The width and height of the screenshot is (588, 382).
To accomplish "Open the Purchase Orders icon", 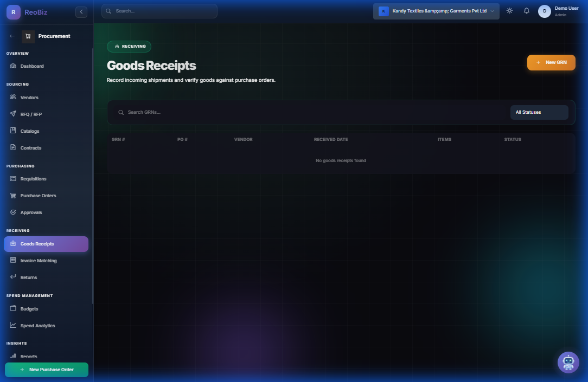I will [12, 195].
